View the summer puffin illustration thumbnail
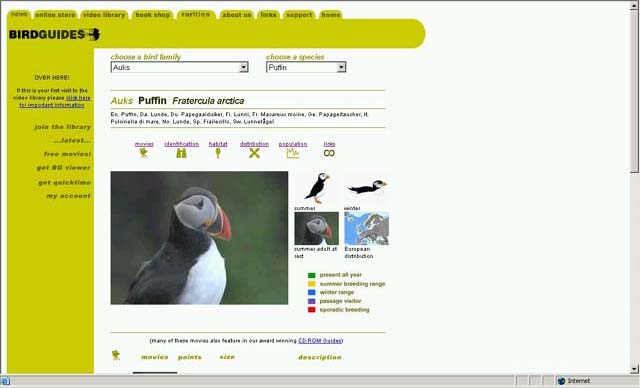Image resolution: width=640 pixels, height=388 pixels. pos(317,188)
